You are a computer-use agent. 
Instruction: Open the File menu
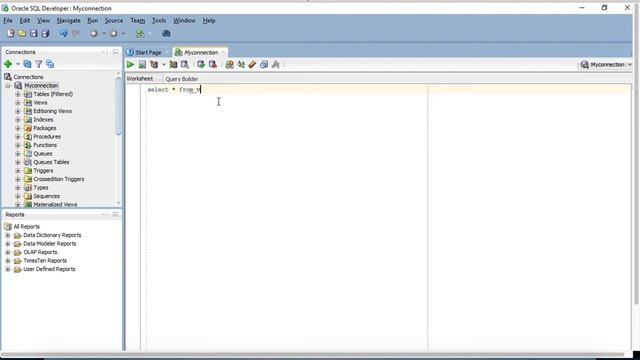point(8,20)
